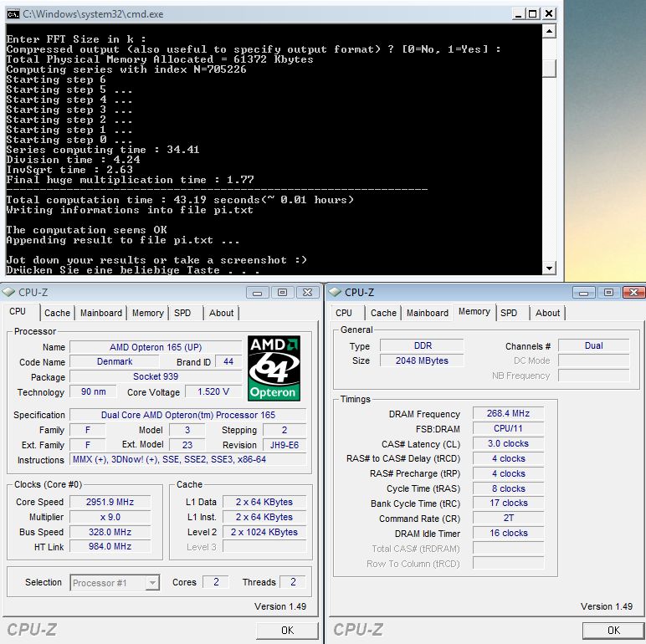Open SPD tab in right CPU-Z window
Screen dimensions: 646x644
coord(509,313)
